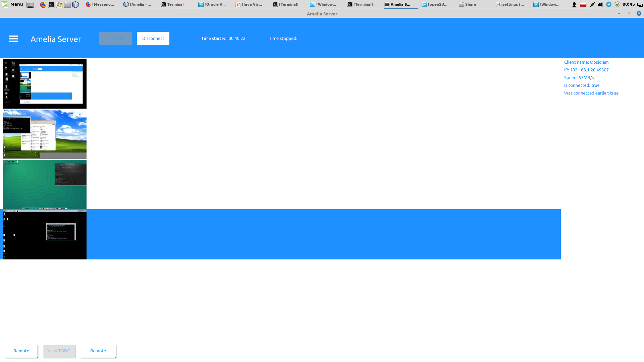This screenshot has width=644, height=362.
Task: Click the Telegram tray icon
Action: pos(609,5)
